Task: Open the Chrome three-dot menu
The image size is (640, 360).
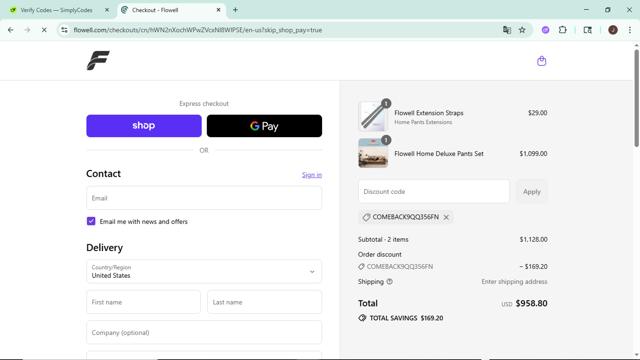Action: coord(629,30)
